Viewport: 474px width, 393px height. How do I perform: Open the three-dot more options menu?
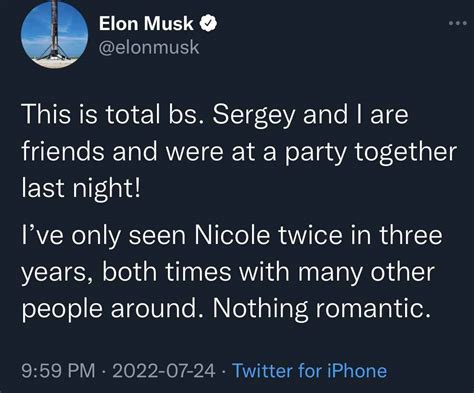point(458,23)
